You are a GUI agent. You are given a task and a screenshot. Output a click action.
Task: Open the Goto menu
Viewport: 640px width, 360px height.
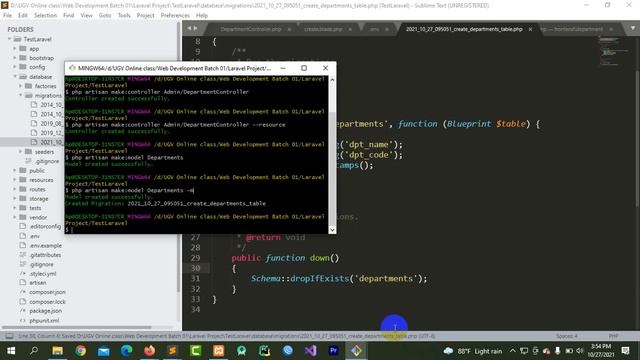[x=105, y=16]
